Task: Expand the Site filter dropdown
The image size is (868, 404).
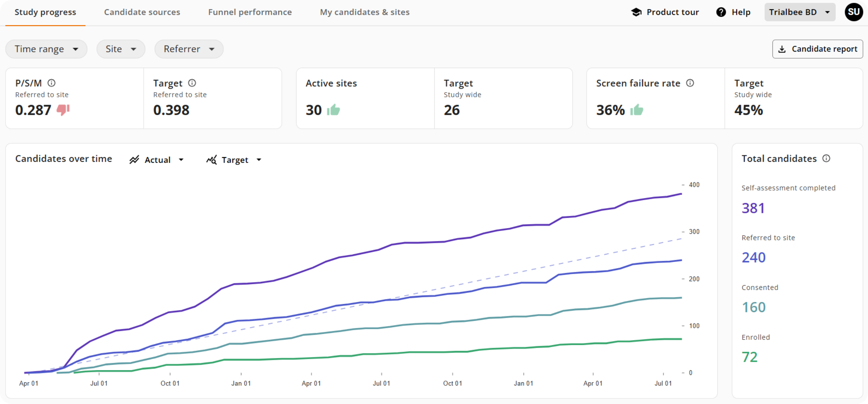Action: tap(121, 49)
